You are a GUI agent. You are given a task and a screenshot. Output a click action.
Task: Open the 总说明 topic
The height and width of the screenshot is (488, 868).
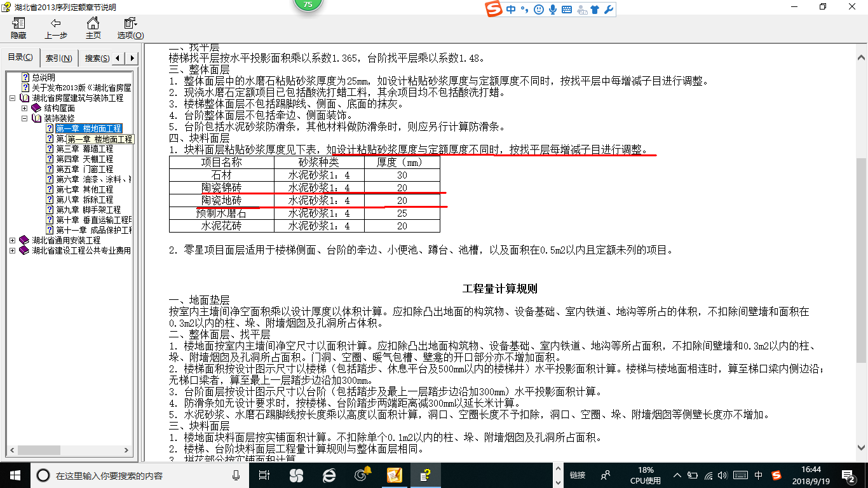44,78
